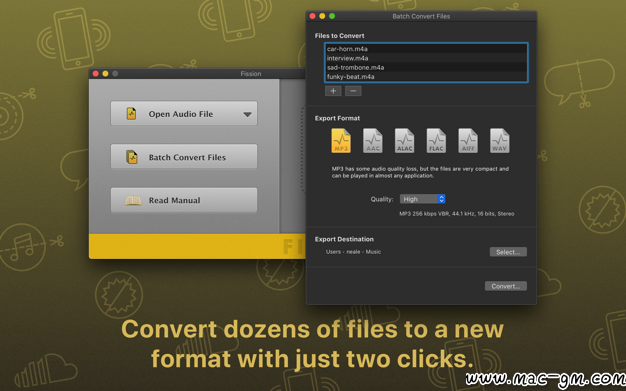Click the Select... destination button
626x391 pixels.
[x=508, y=252]
